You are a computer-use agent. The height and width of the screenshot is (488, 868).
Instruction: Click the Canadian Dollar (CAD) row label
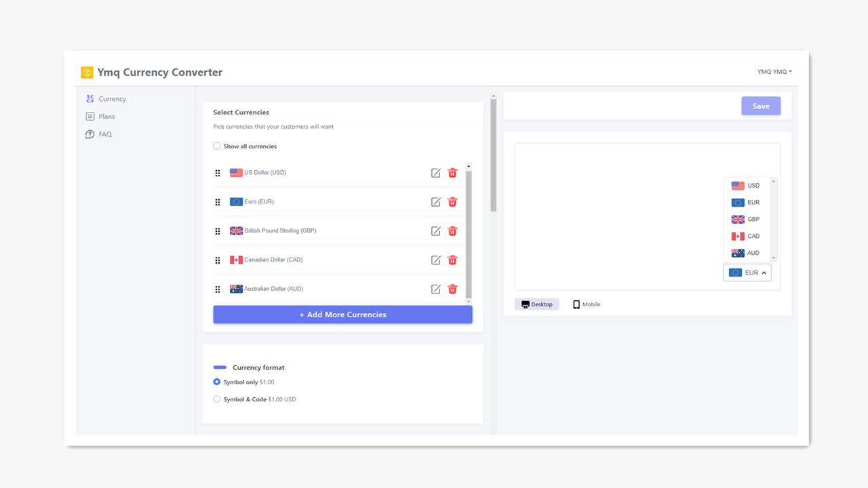(273, 260)
